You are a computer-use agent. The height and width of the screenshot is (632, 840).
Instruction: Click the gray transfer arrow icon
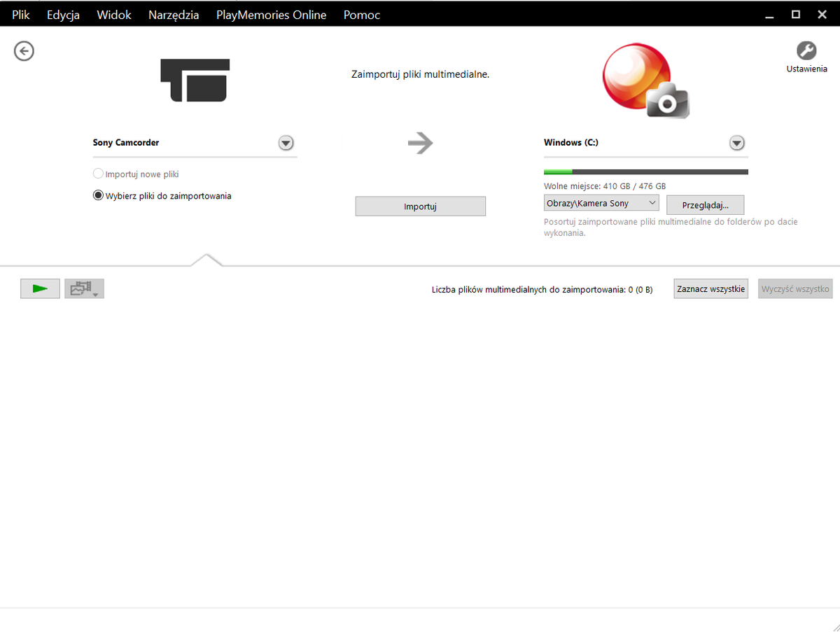(x=420, y=143)
